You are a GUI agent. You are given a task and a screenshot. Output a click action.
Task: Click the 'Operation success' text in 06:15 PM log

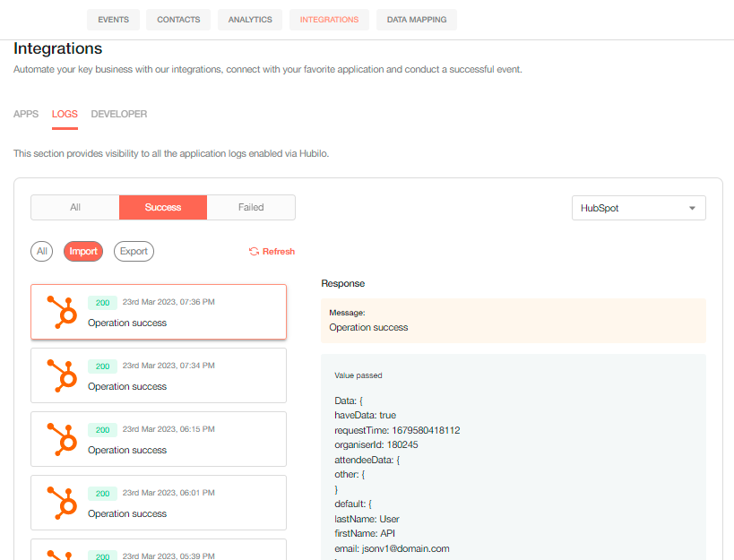(x=127, y=450)
